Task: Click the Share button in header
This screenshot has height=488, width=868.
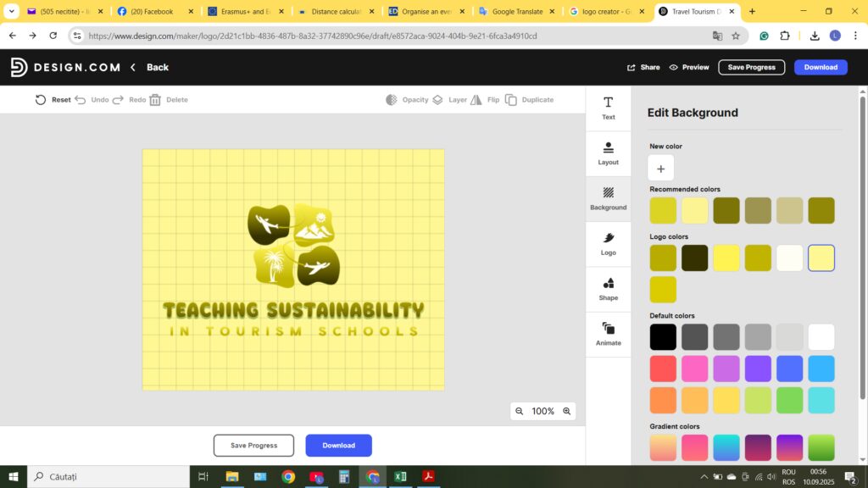Action: [x=643, y=67]
